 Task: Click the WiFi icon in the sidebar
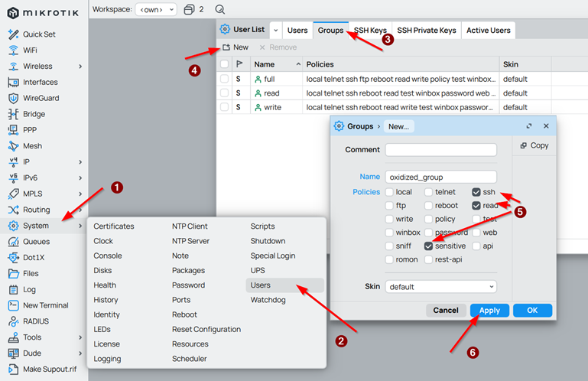point(14,50)
